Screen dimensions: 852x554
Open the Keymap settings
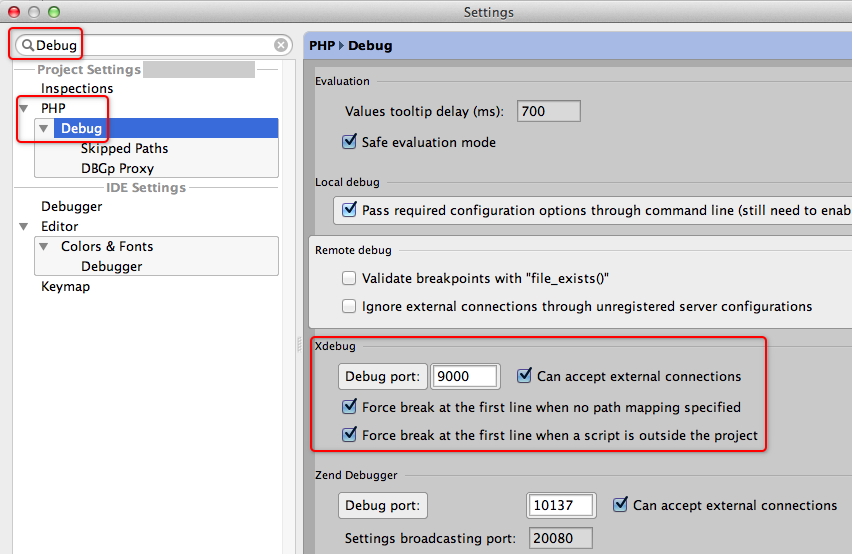tap(65, 286)
